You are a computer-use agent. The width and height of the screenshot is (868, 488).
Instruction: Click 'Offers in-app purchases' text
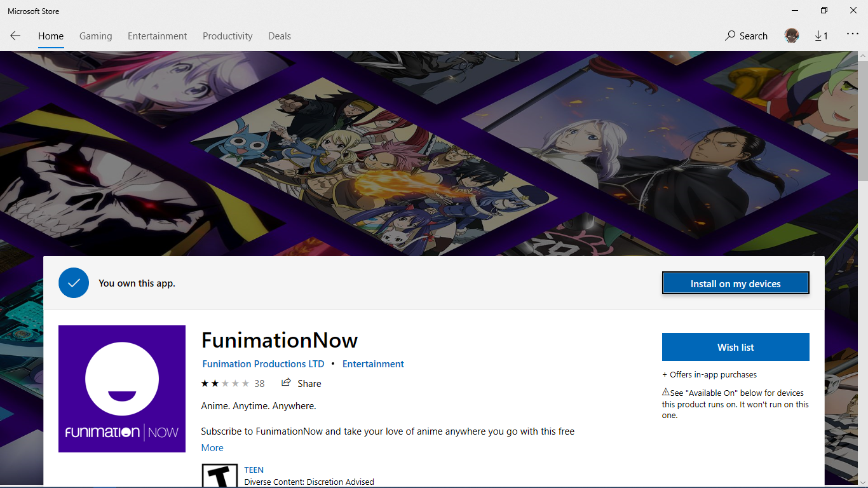point(709,375)
